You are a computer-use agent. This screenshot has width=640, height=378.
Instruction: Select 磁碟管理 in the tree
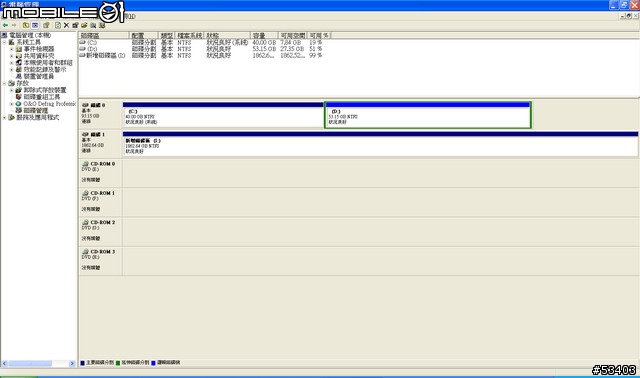click(36, 111)
